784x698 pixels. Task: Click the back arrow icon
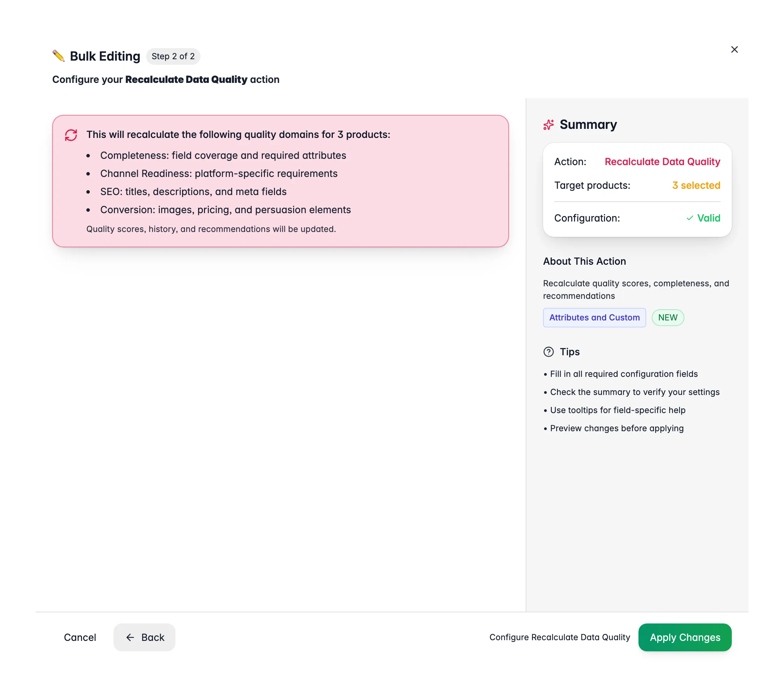coord(130,637)
